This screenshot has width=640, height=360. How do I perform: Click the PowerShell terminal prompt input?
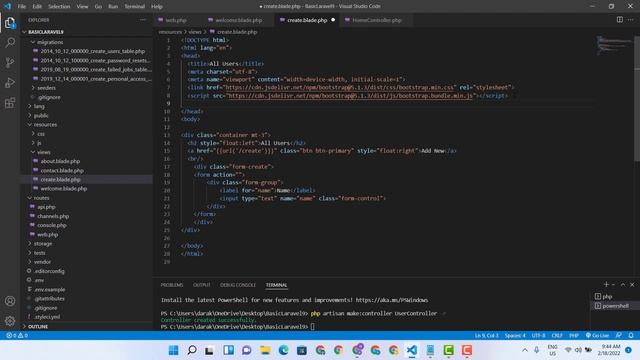pos(313,327)
